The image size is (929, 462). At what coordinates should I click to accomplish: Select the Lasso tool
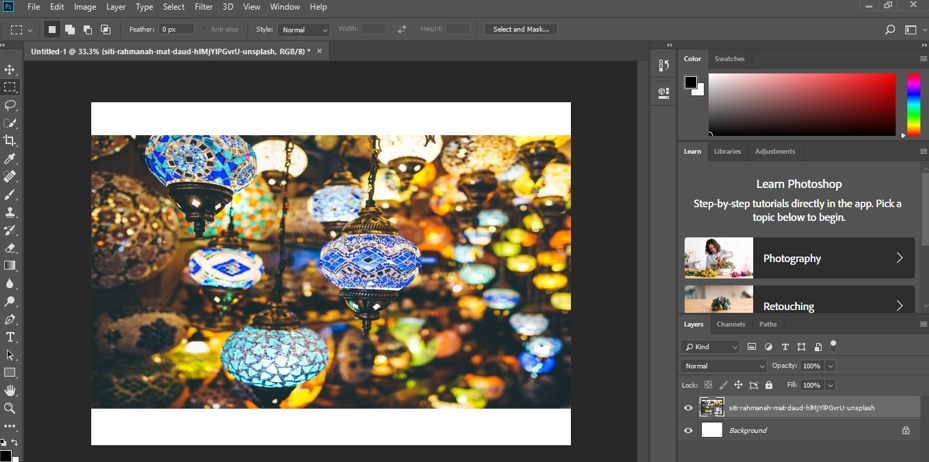point(9,105)
